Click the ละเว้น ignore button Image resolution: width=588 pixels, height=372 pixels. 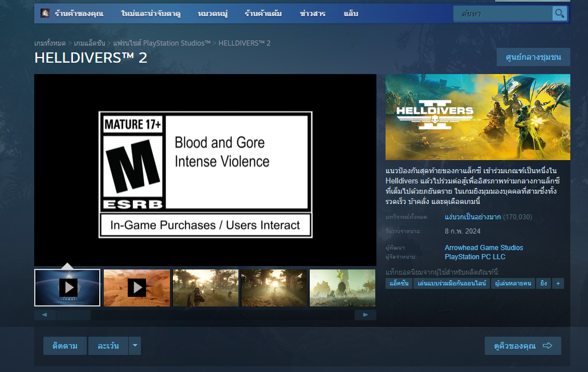pos(108,346)
